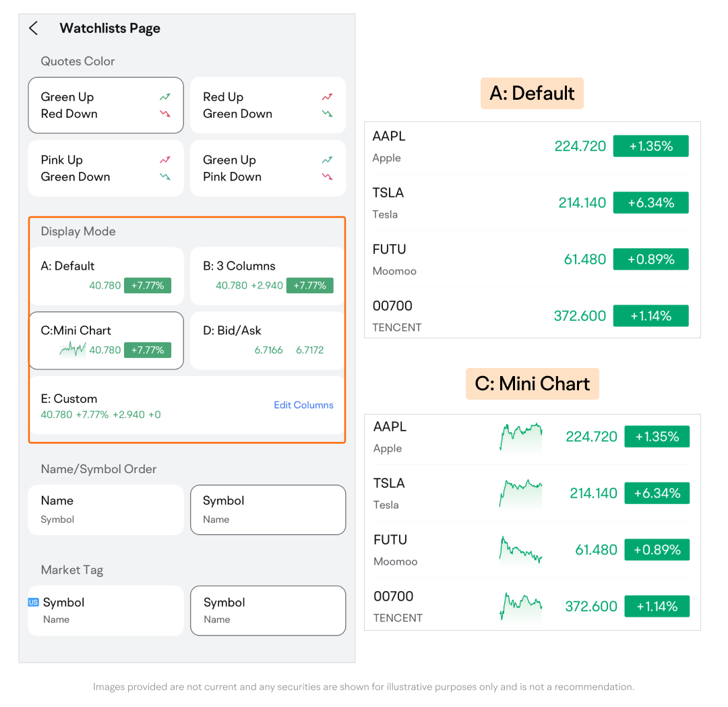Click +6.34% change badge in Default list
This screenshot has height=707, width=728.
[650, 203]
